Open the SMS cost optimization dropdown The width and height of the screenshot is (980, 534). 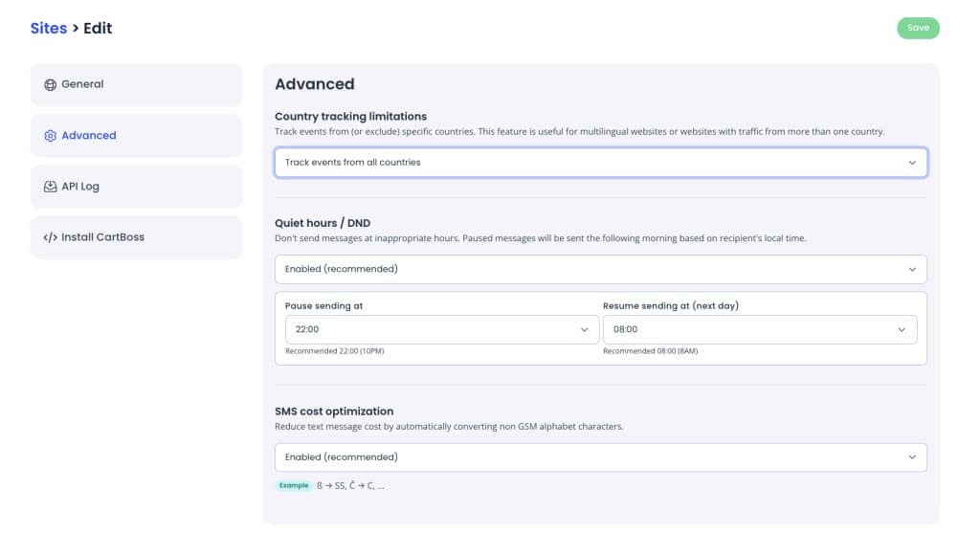[601, 457]
